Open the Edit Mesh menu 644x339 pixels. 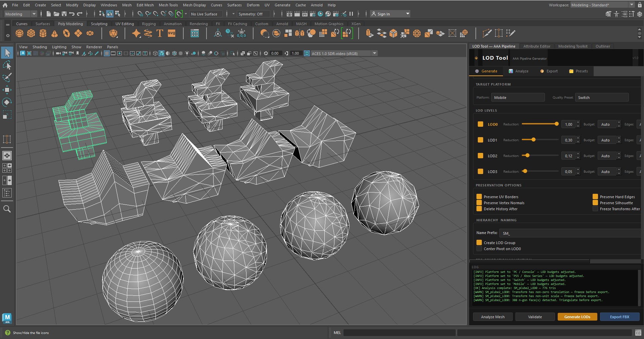145,5
